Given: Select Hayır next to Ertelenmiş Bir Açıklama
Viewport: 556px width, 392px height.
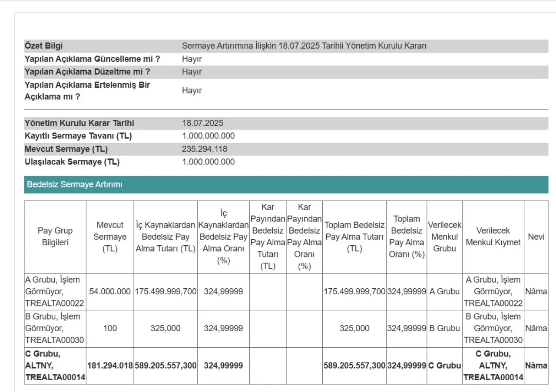Looking at the screenshot, I should [x=192, y=91].
